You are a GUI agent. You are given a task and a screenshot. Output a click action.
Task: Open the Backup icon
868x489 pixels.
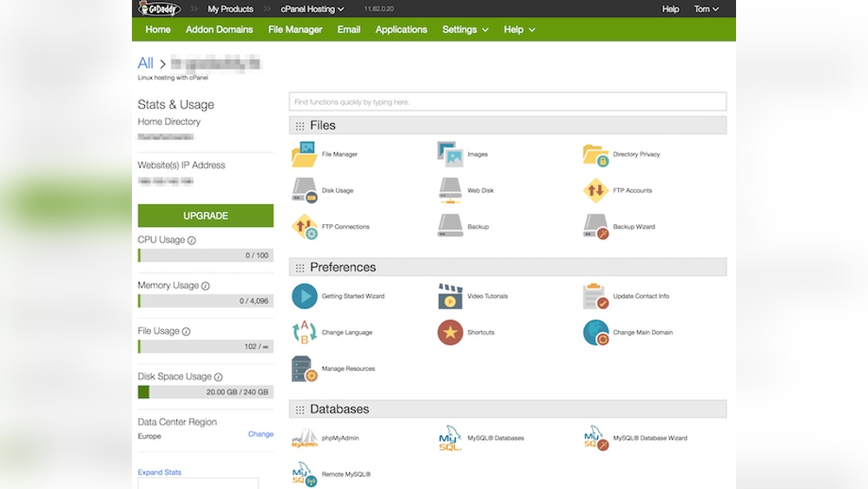click(x=450, y=226)
